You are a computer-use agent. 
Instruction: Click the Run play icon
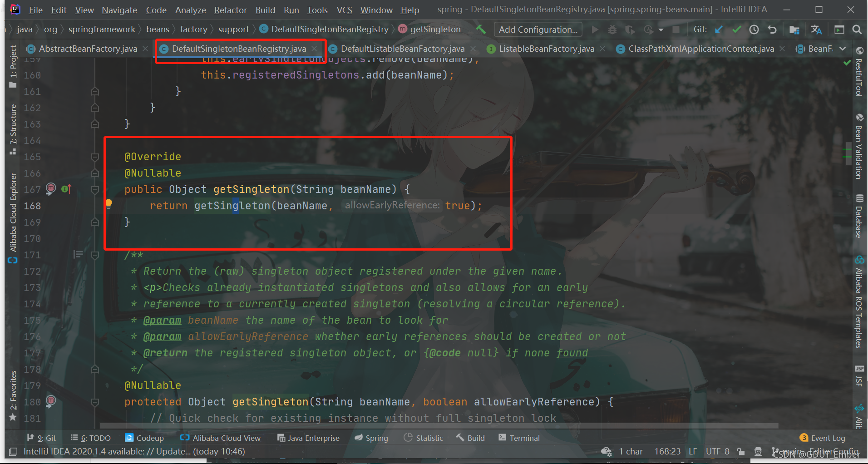(x=595, y=30)
